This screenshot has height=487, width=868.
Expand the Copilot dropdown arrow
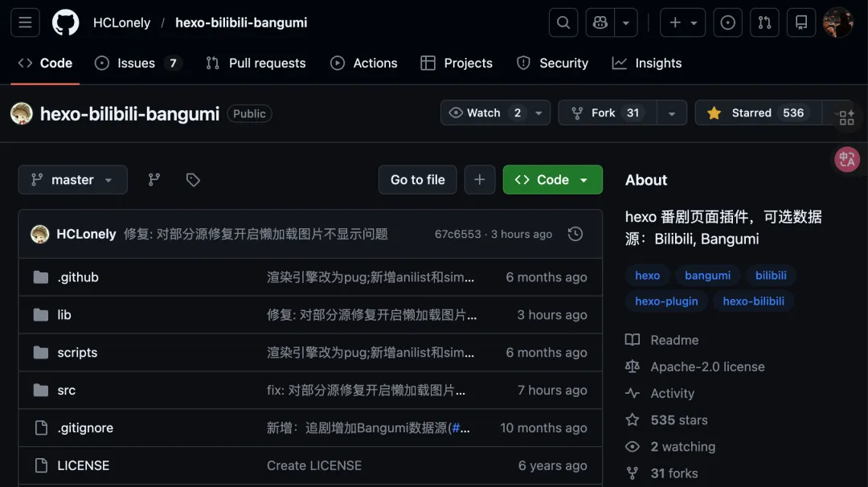tap(626, 23)
